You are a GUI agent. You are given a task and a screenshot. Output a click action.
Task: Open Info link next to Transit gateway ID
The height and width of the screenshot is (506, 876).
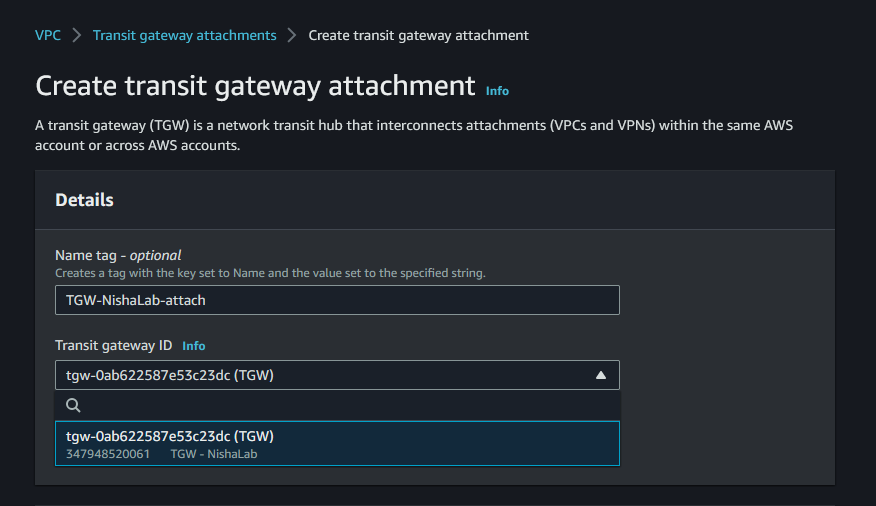[x=194, y=346]
